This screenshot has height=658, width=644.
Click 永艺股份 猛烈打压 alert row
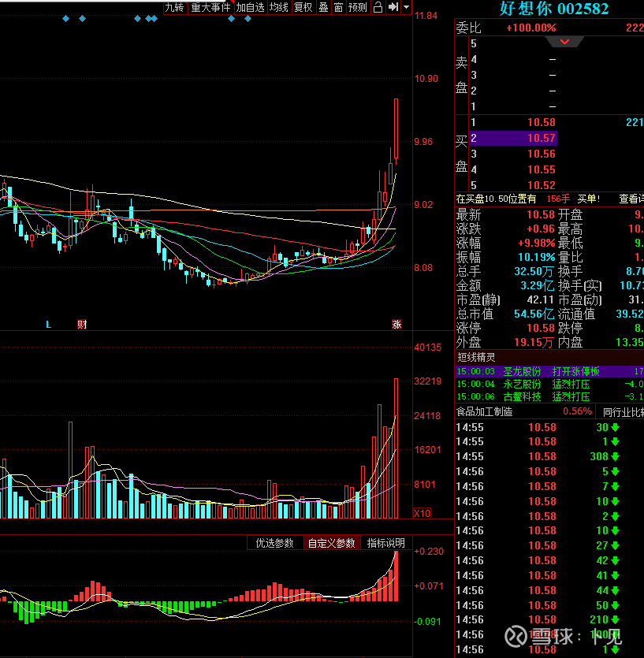click(549, 384)
